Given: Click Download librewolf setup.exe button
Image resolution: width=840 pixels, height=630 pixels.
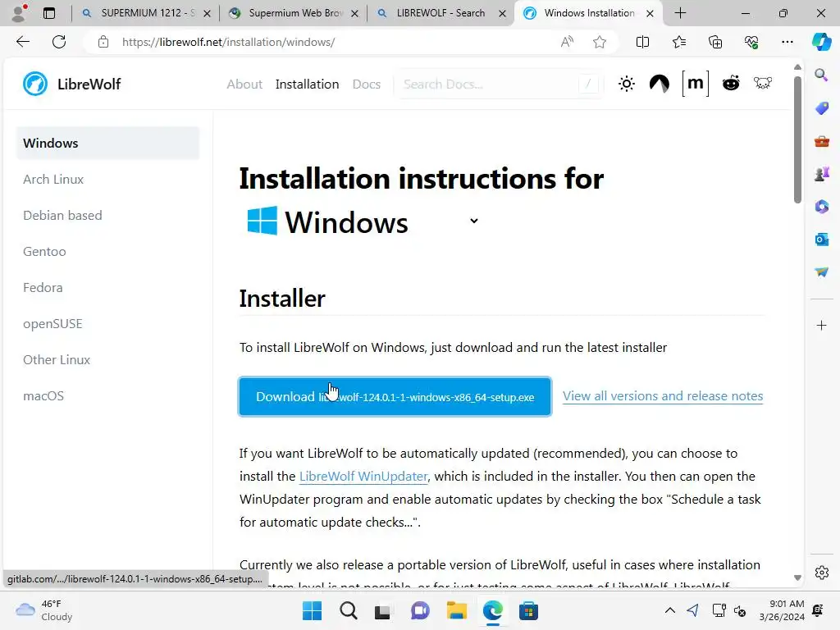Looking at the screenshot, I should [395, 396].
